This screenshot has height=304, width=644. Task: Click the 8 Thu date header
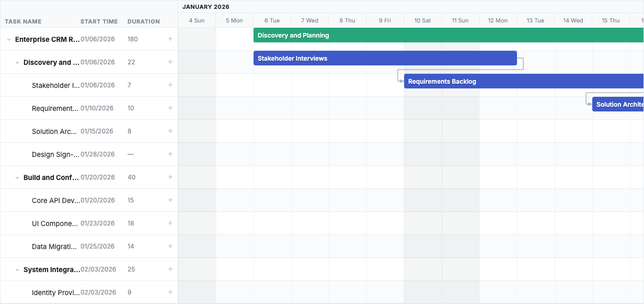click(348, 20)
